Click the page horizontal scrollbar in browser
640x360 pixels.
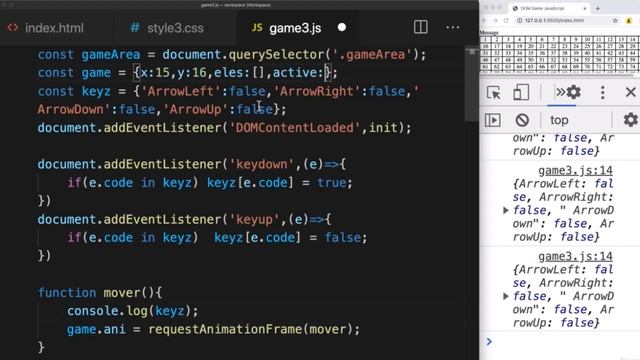pos(557,75)
